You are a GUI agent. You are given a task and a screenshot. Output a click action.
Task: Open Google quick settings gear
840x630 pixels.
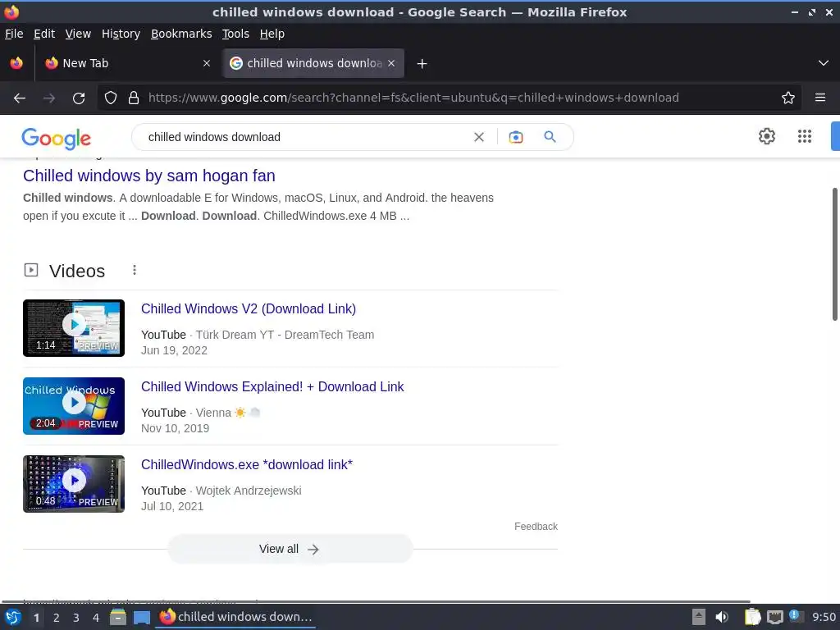click(x=767, y=136)
